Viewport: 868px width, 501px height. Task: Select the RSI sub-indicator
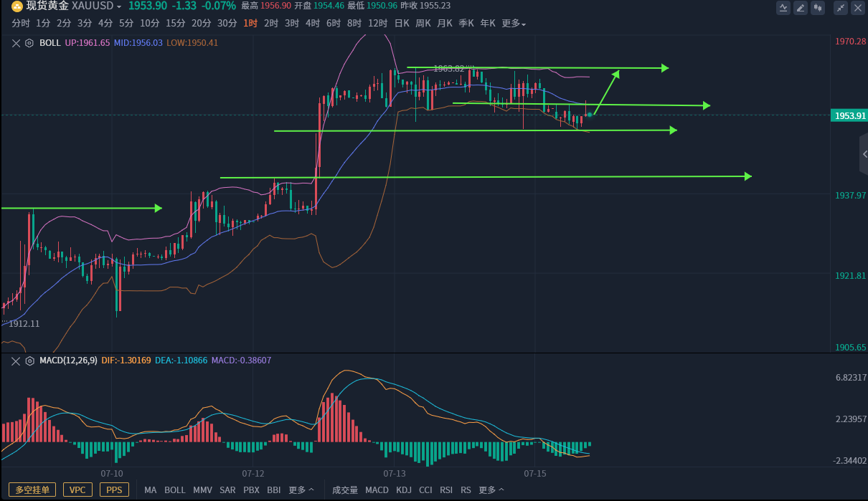[x=446, y=490]
